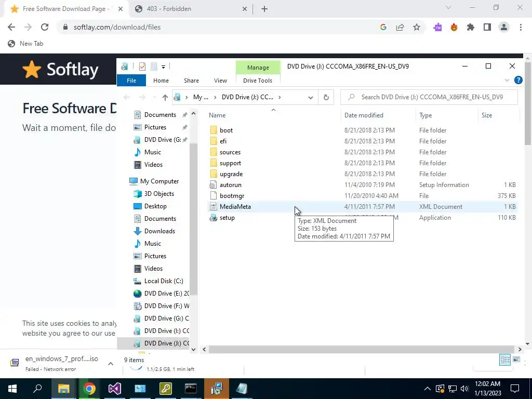Switch to large thumbnails view icon
Viewport: 532px width, 399px height.
click(x=516, y=360)
